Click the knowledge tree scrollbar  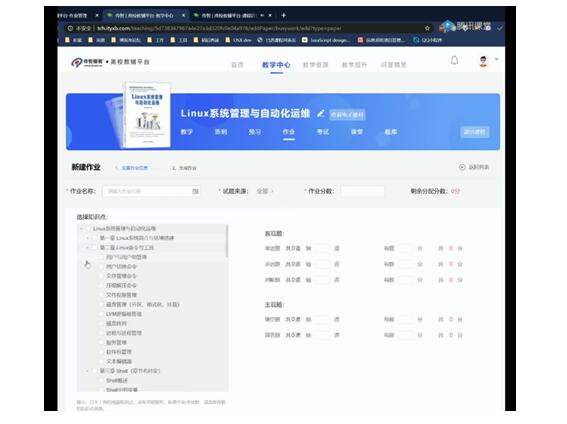tap(227, 241)
